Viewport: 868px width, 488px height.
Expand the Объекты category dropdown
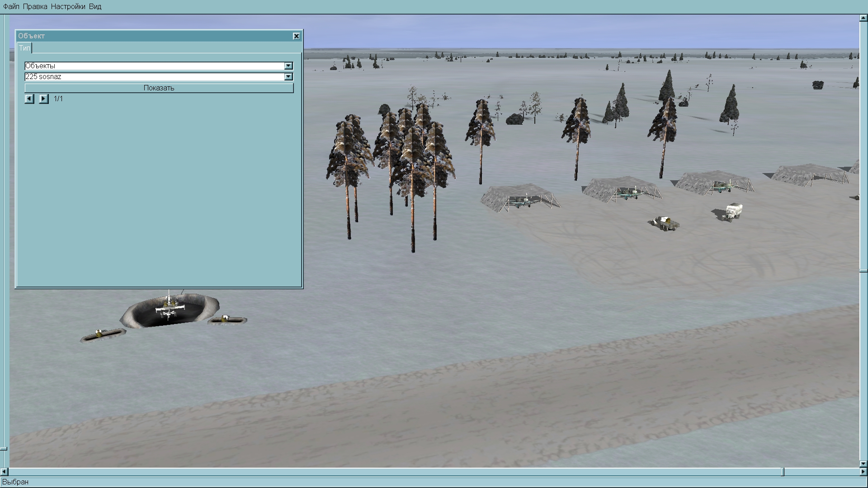coord(288,66)
